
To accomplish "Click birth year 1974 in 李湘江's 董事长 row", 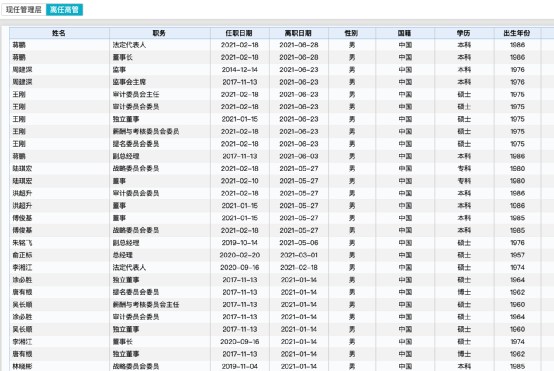I will click(x=518, y=342).
